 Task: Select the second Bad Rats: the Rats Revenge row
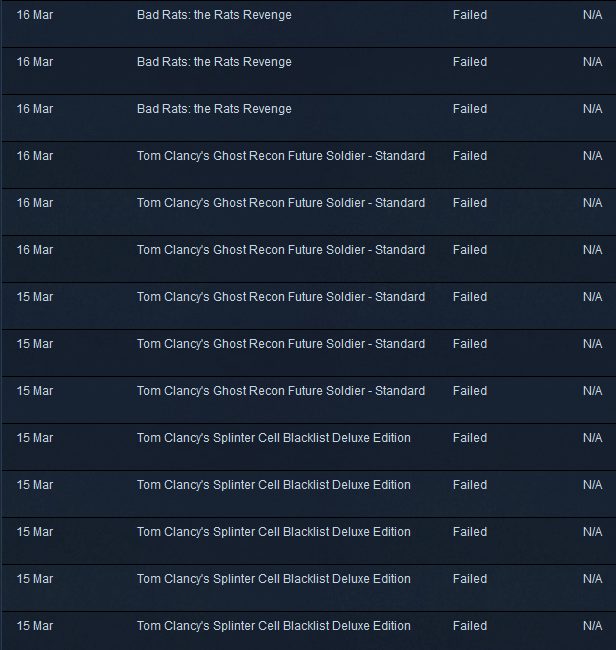[x=309, y=71]
